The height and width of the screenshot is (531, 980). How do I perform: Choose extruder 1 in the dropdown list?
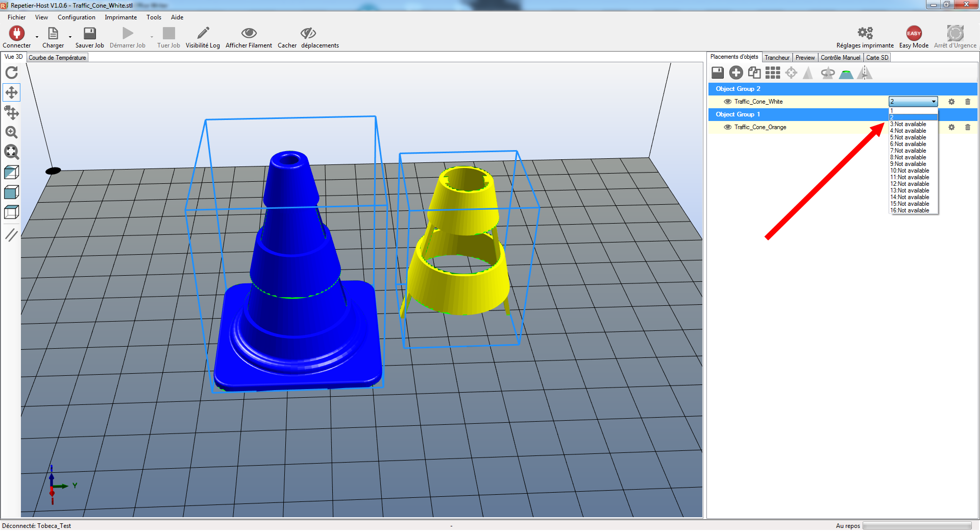913,111
